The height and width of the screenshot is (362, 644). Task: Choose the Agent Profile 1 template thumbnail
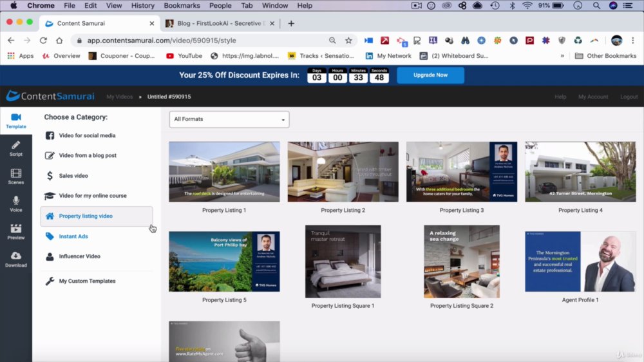point(580,262)
